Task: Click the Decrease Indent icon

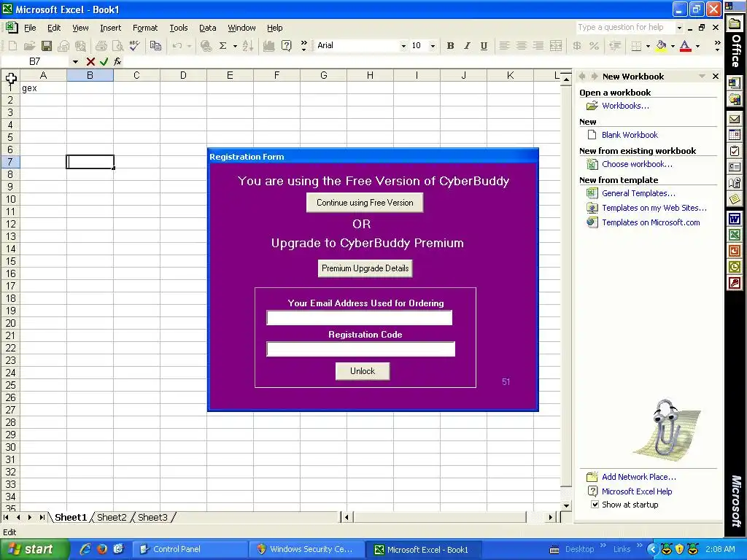Action: (615, 46)
